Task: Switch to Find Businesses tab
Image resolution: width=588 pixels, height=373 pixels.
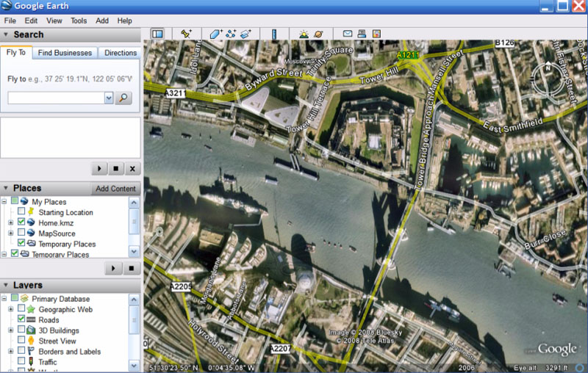Action: click(65, 53)
